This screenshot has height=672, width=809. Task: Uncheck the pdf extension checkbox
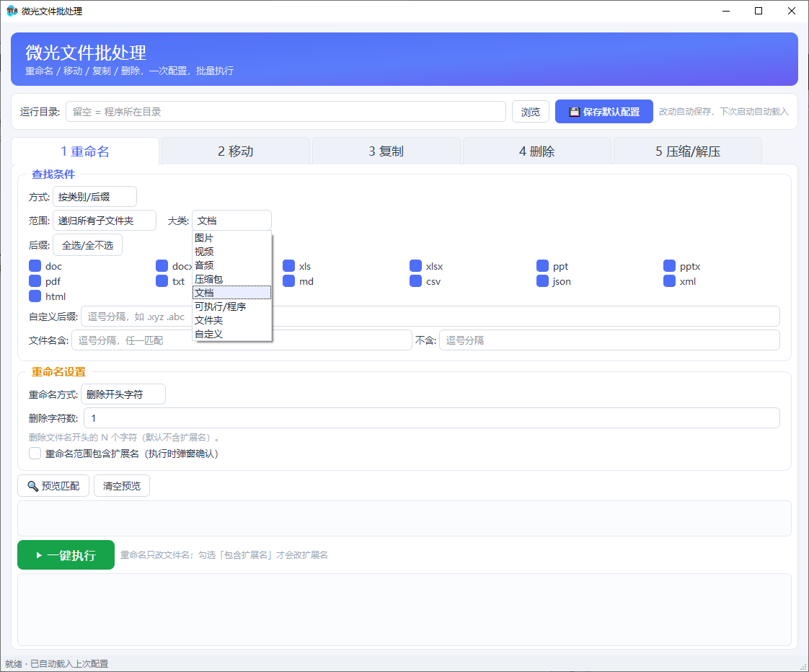click(35, 280)
